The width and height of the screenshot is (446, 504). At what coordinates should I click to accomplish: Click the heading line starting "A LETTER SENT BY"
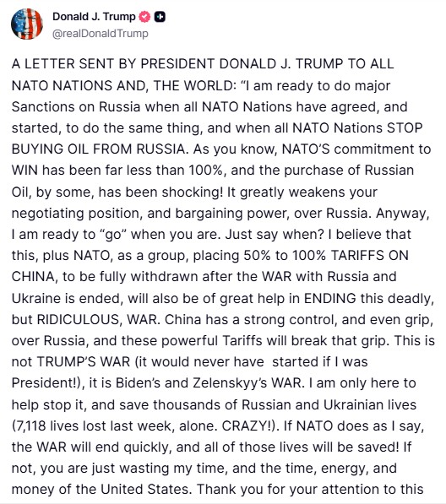[x=203, y=63]
